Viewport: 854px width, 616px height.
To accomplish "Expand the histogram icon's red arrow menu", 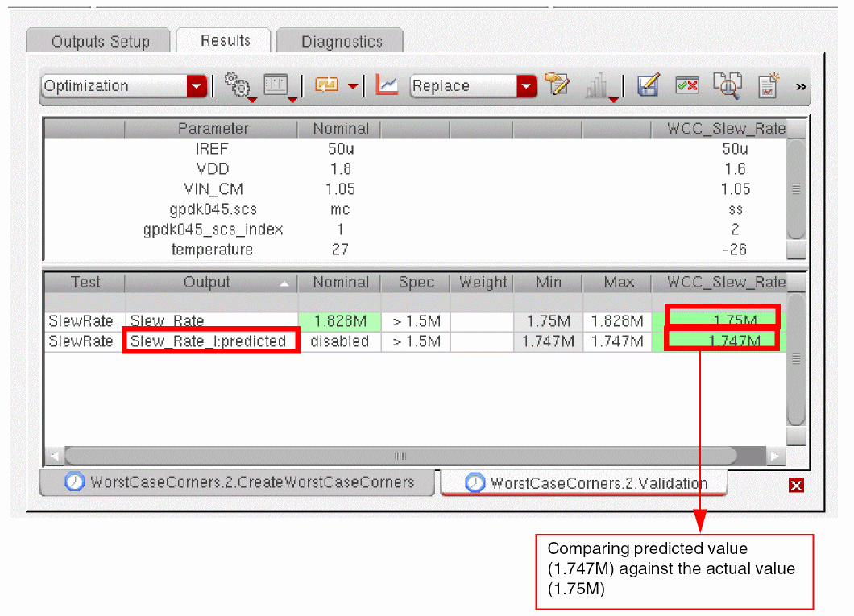I will click(x=613, y=100).
